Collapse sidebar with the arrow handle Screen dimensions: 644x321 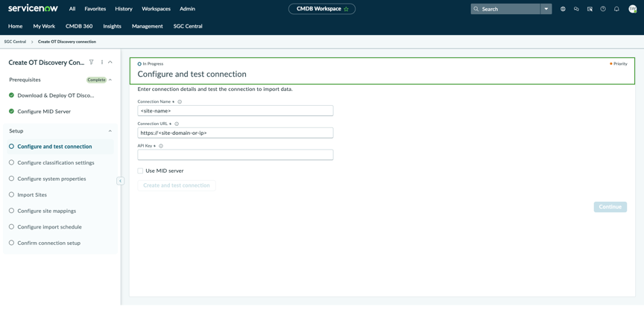(120, 181)
